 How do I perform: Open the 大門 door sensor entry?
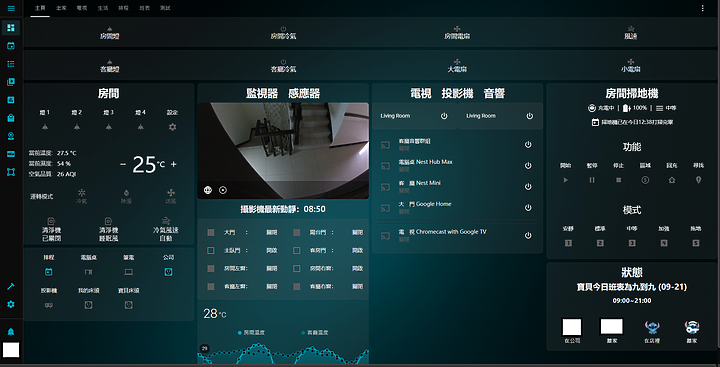click(x=242, y=232)
